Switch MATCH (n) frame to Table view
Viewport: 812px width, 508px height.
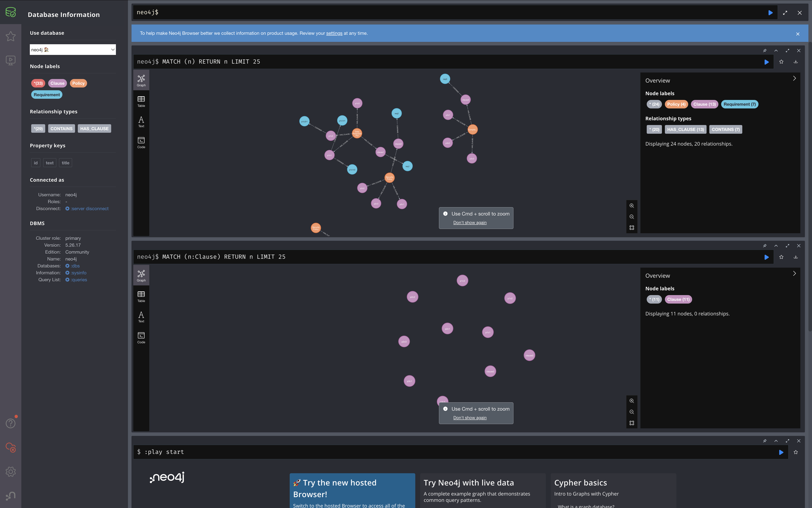point(141,101)
